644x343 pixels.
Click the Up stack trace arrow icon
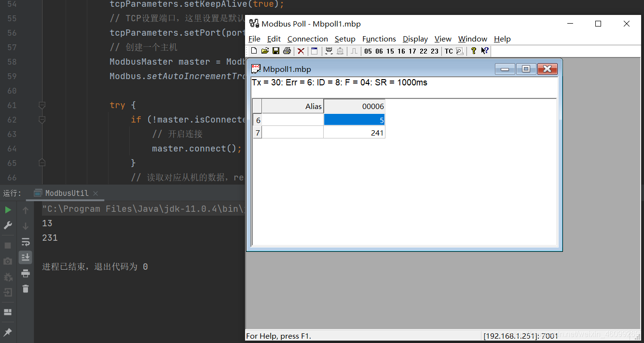point(26,210)
